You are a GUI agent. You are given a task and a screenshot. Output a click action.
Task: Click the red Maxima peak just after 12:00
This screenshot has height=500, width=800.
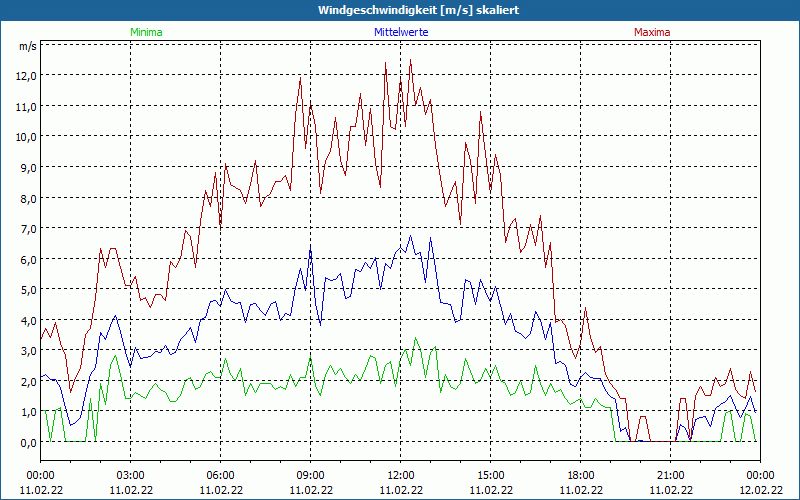pos(411,60)
